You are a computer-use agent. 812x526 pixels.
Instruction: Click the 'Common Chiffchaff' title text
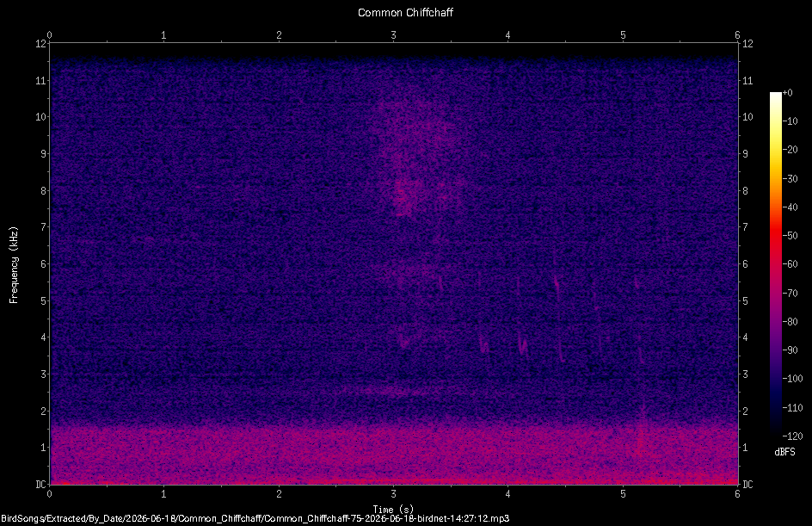(405, 12)
